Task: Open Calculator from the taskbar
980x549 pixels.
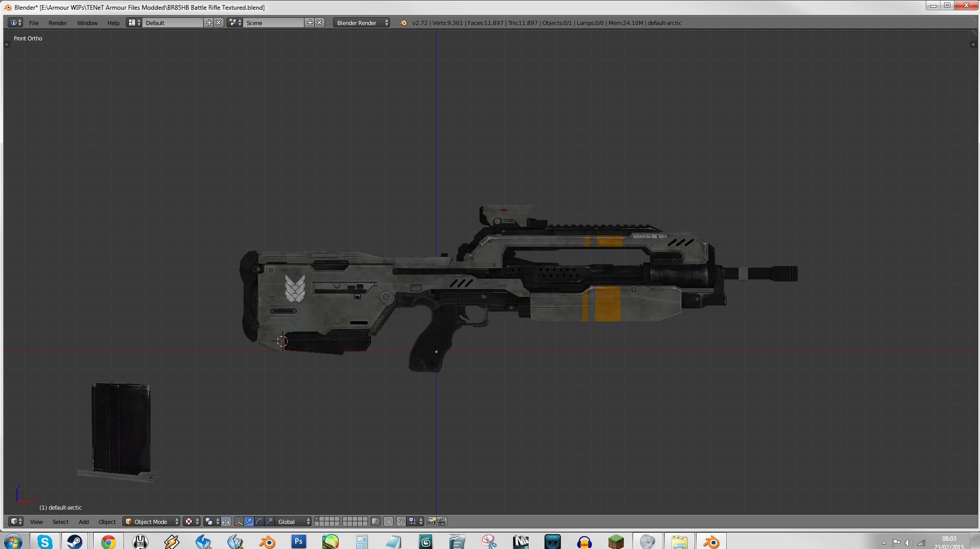Action: point(362,541)
